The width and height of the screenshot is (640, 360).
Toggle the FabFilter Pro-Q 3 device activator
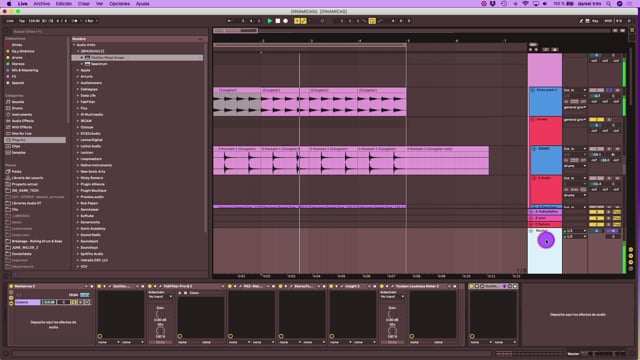click(150, 287)
